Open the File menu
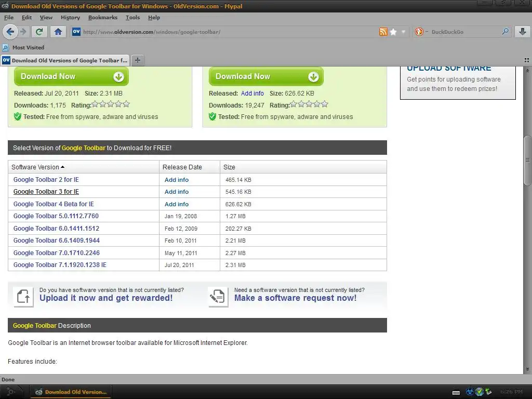532x399 pixels. click(x=9, y=18)
